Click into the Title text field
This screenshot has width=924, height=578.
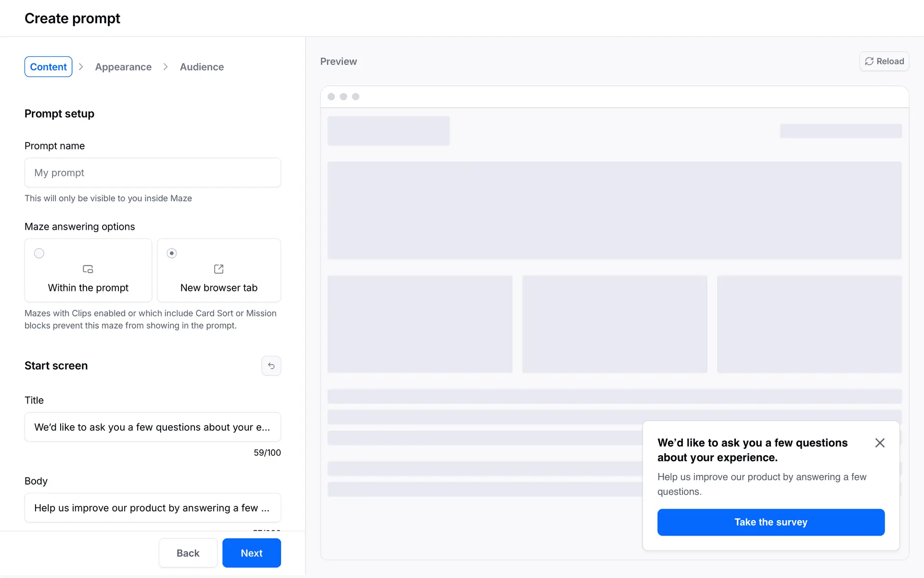(153, 427)
